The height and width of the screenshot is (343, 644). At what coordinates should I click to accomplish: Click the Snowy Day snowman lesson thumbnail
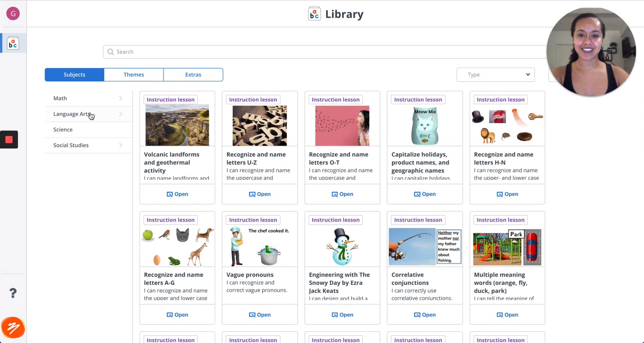tap(342, 246)
